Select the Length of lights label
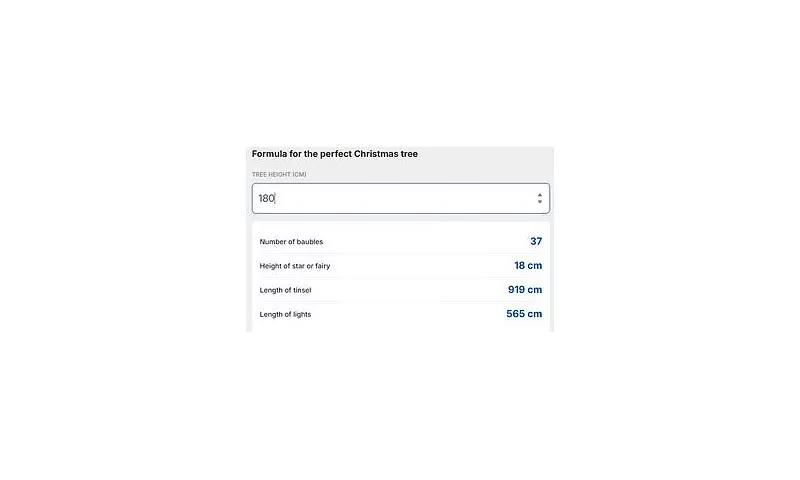This screenshot has height=480, width=800. click(285, 314)
